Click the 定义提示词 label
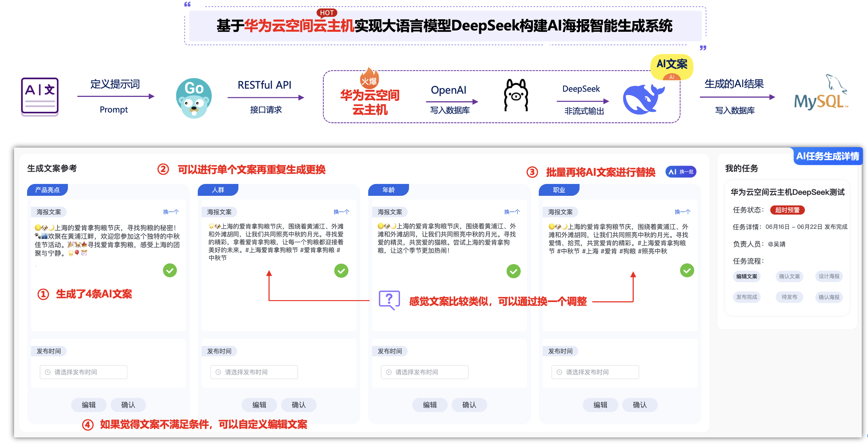 pyautogui.click(x=115, y=84)
